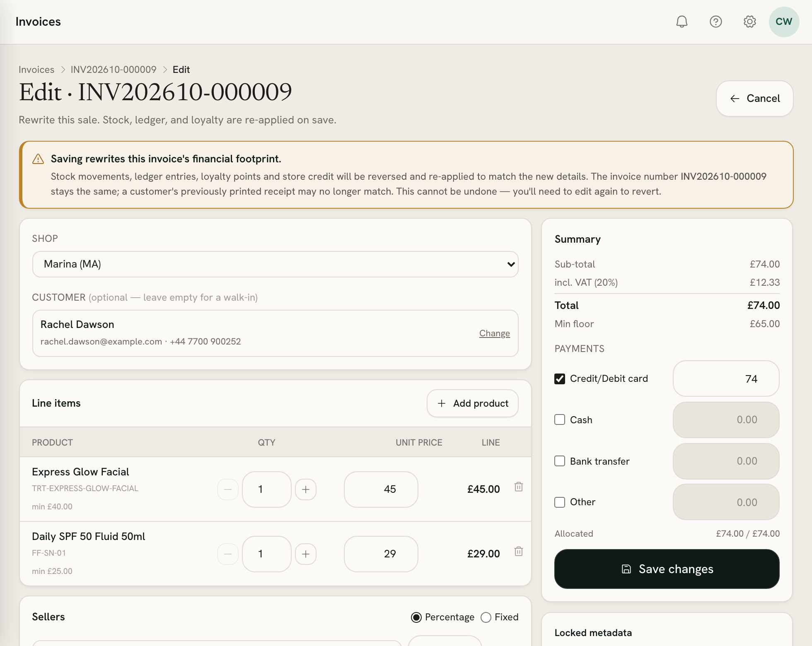This screenshot has height=646, width=812.
Task: Open the help question mark icon
Action: pos(715,22)
